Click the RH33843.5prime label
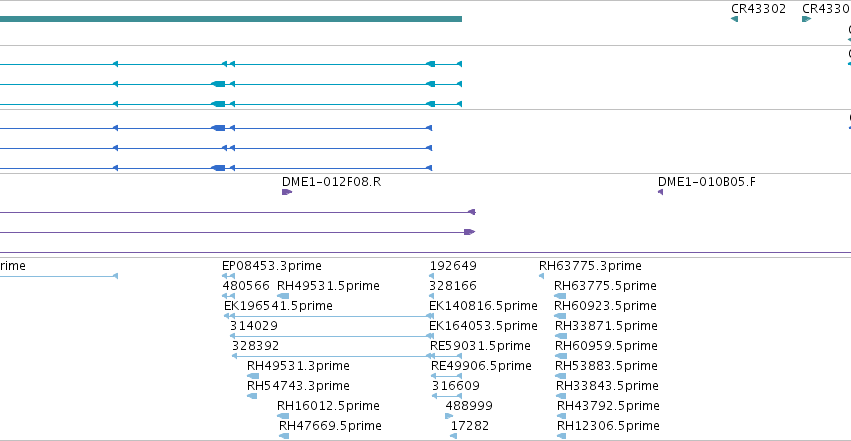The height and width of the screenshot is (441, 851). point(607,386)
